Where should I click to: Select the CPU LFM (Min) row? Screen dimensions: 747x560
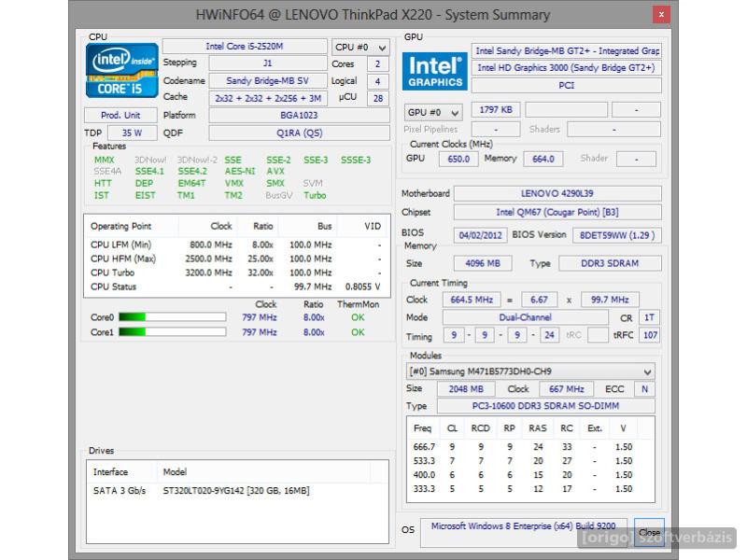[x=236, y=245]
